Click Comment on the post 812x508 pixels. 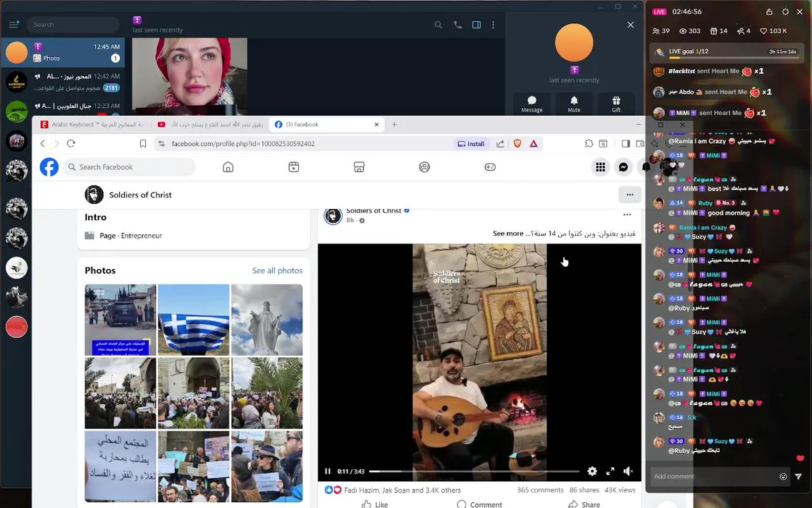pos(479,504)
